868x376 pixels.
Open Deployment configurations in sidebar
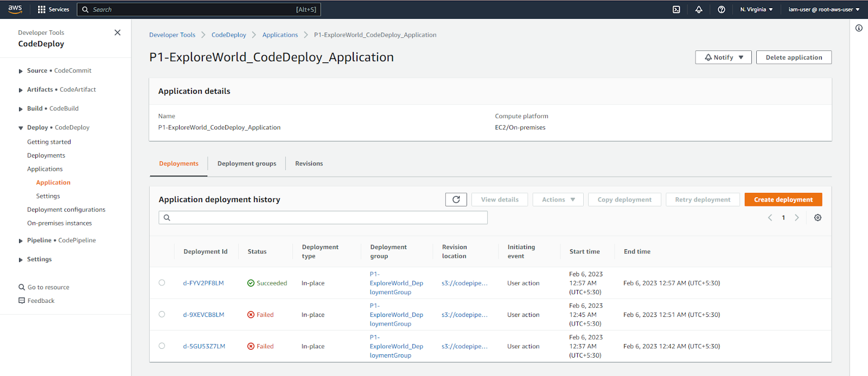(66, 210)
